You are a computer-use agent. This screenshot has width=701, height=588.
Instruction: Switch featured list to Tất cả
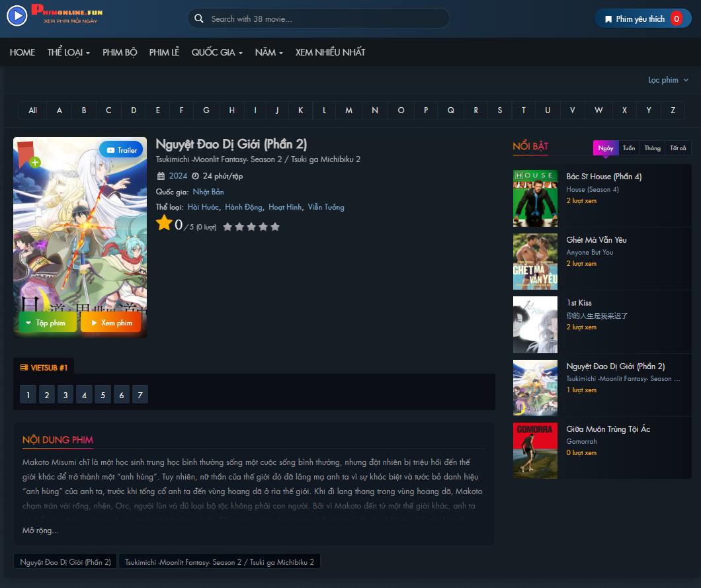tap(678, 148)
